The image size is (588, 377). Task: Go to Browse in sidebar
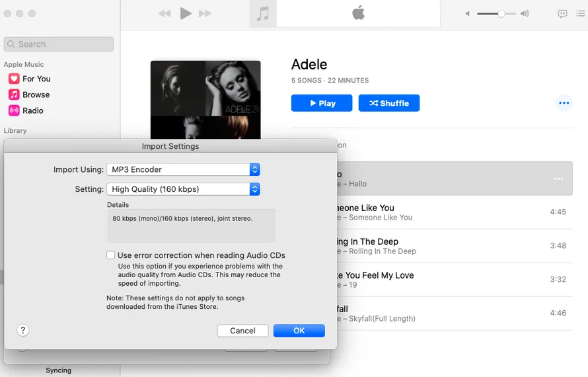[x=36, y=95]
